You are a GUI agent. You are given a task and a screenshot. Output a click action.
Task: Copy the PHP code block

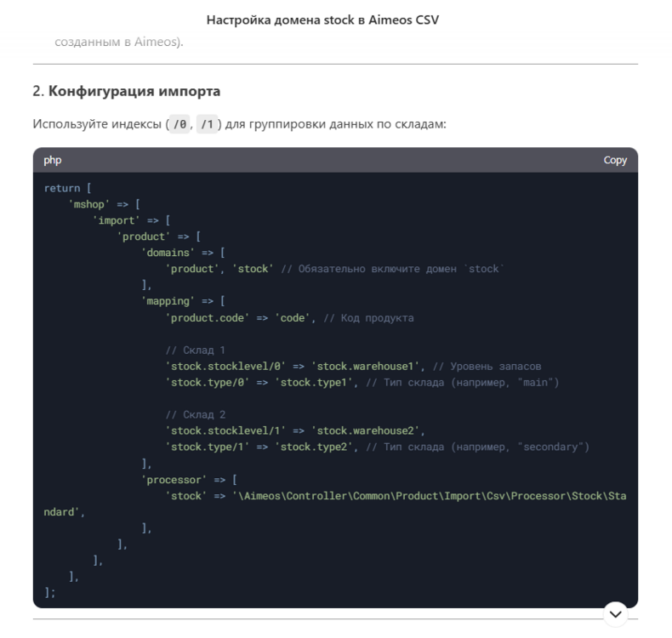[615, 160]
